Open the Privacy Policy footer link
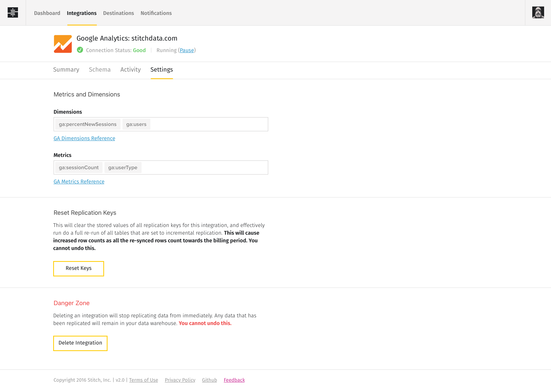 click(180, 380)
